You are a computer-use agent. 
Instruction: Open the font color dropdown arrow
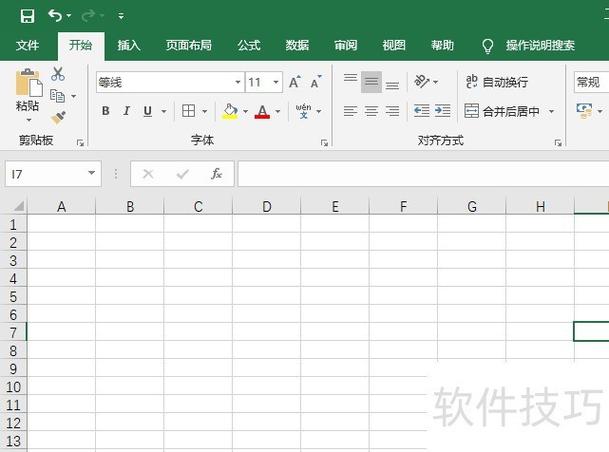278,111
